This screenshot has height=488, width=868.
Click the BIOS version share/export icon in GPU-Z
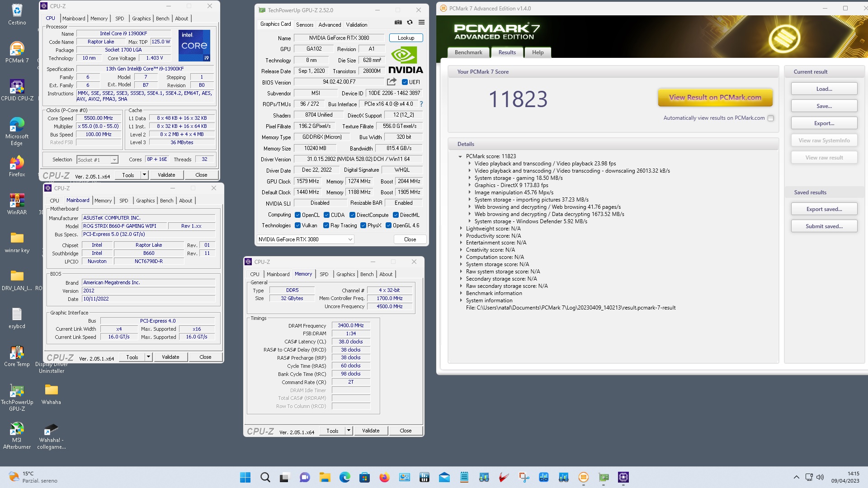tap(392, 82)
